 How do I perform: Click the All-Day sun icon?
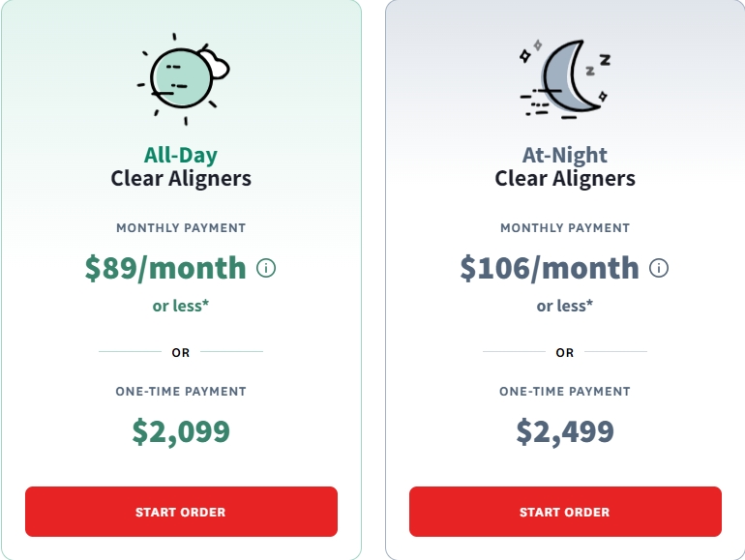click(184, 79)
